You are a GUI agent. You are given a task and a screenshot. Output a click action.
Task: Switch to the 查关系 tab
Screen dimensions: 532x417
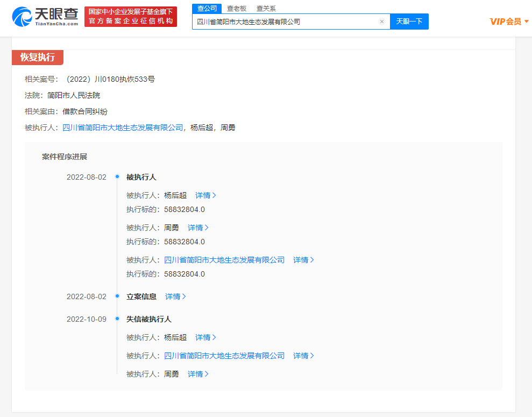point(266,9)
